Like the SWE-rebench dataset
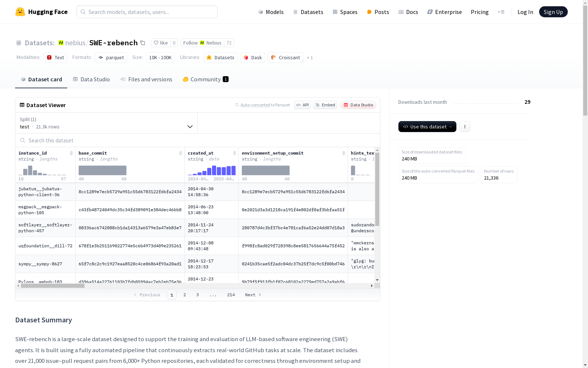The image size is (588, 368). [161, 43]
